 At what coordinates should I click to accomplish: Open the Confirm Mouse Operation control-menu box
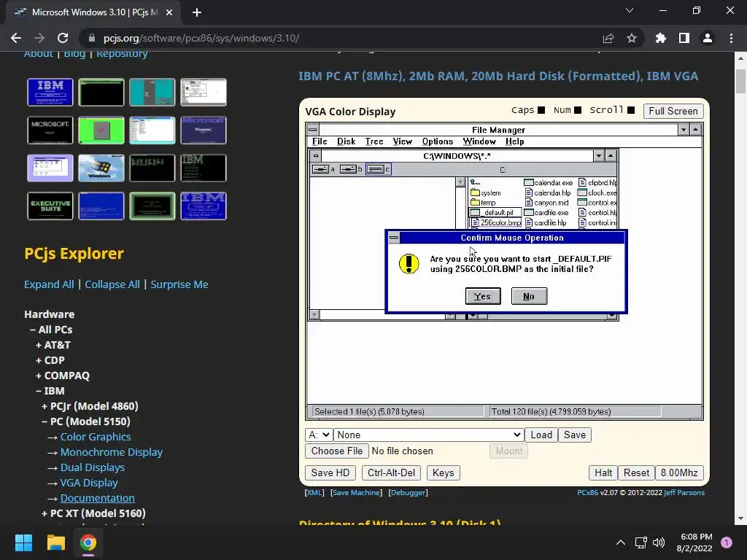[393, 238]
